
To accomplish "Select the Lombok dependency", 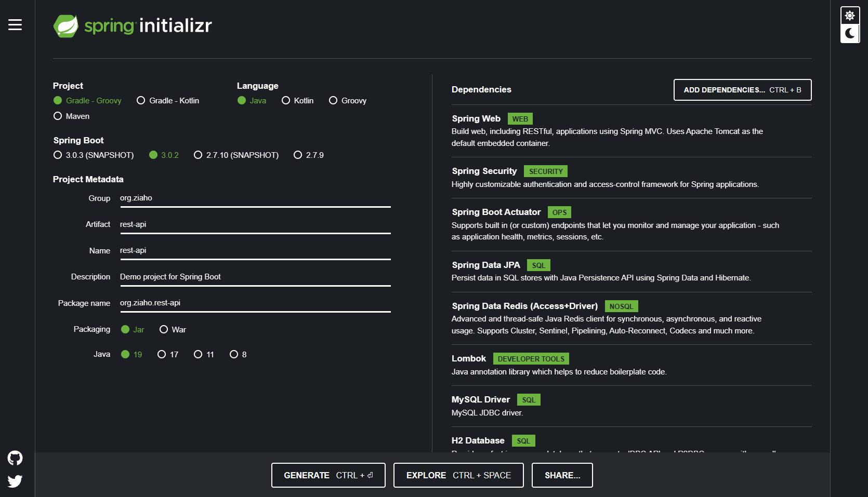I will click(632, 365).
